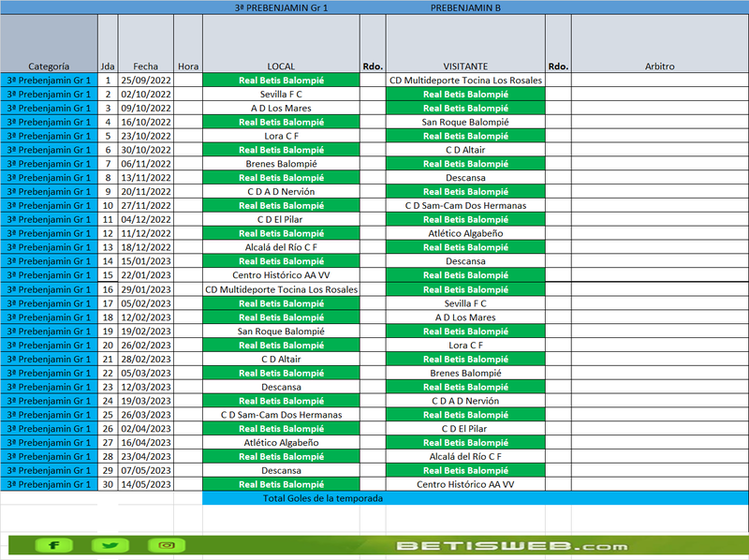The height and width of the screenshot is (560, 749).
Task: Open the Instagram icon in the footer
Action: (167, 545)
